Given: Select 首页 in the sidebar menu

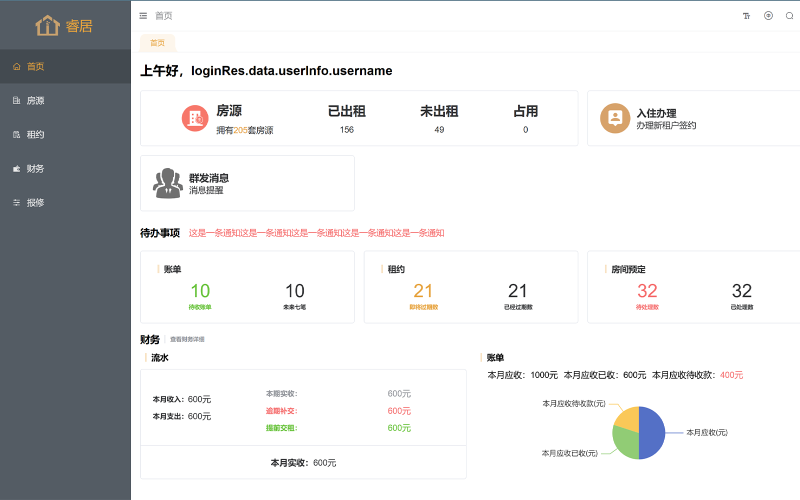Looking at the screenshot, I should [35, 67].
